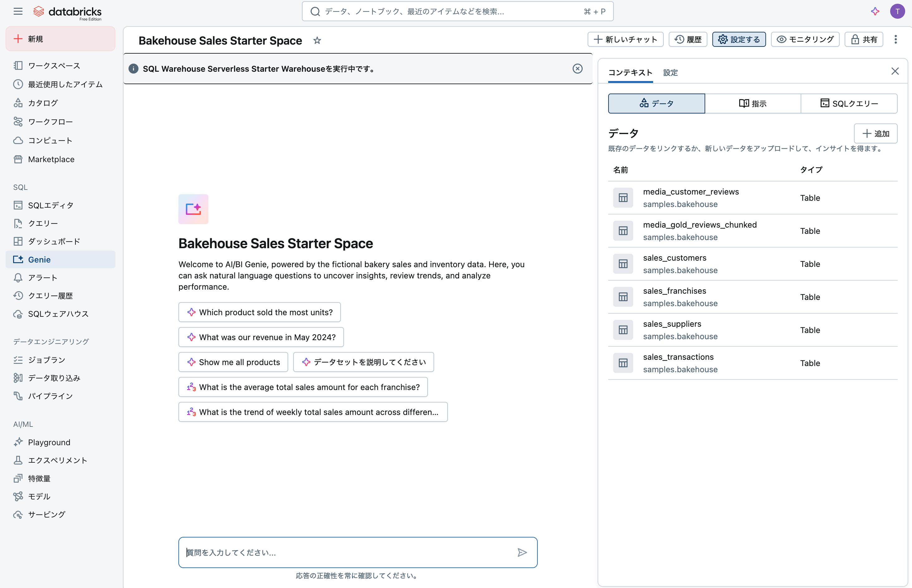The image size is (912, 588).
Task: Close the context side panel
Action: point(895,71)
